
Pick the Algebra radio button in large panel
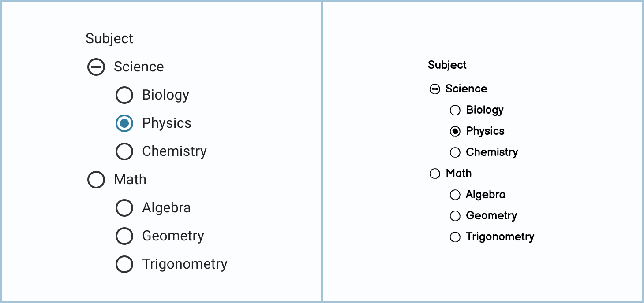tap(124, 208)
